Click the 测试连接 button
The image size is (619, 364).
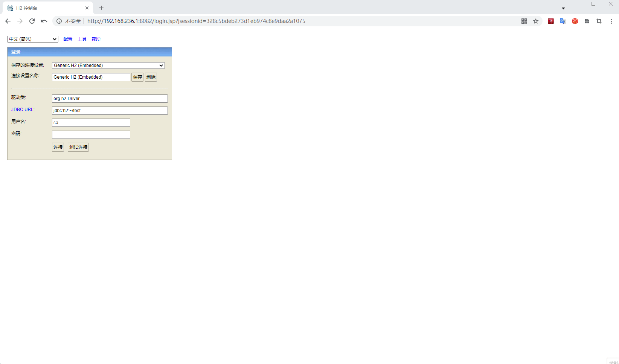[78, 147]
